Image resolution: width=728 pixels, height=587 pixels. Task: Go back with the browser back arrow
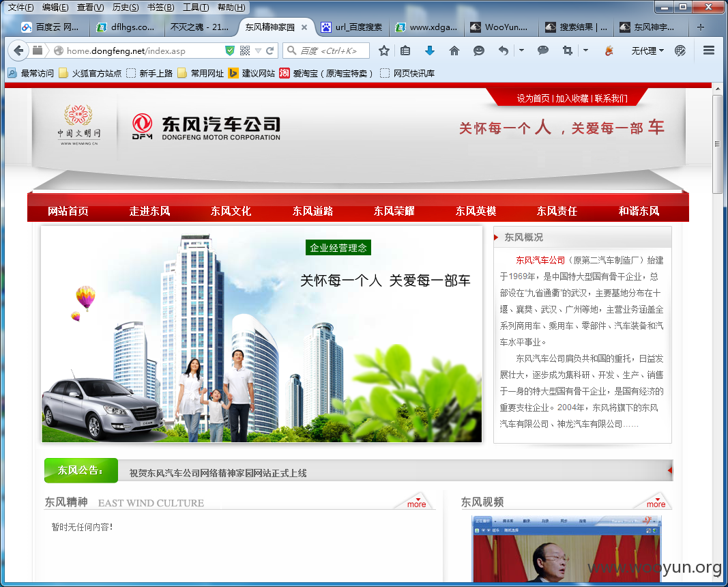[x=18, y=50]
